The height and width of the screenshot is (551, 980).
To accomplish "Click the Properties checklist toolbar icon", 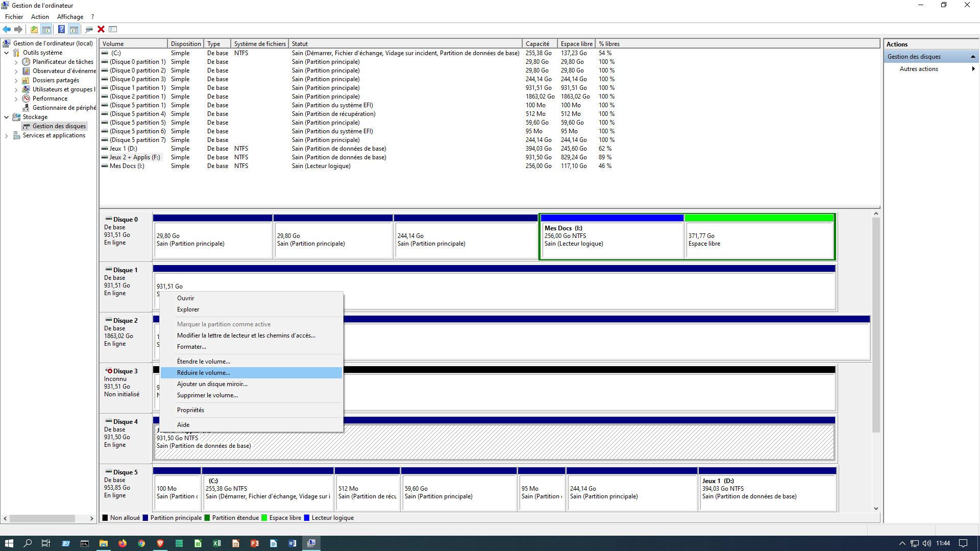I will point(113,29).
